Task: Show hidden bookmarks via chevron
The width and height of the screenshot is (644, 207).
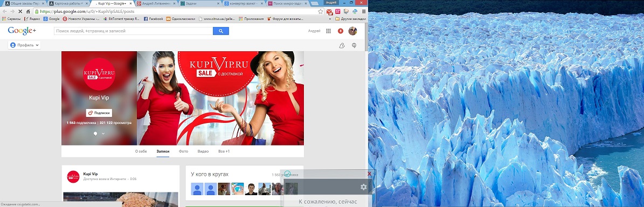Action: [x=330, y=19]
